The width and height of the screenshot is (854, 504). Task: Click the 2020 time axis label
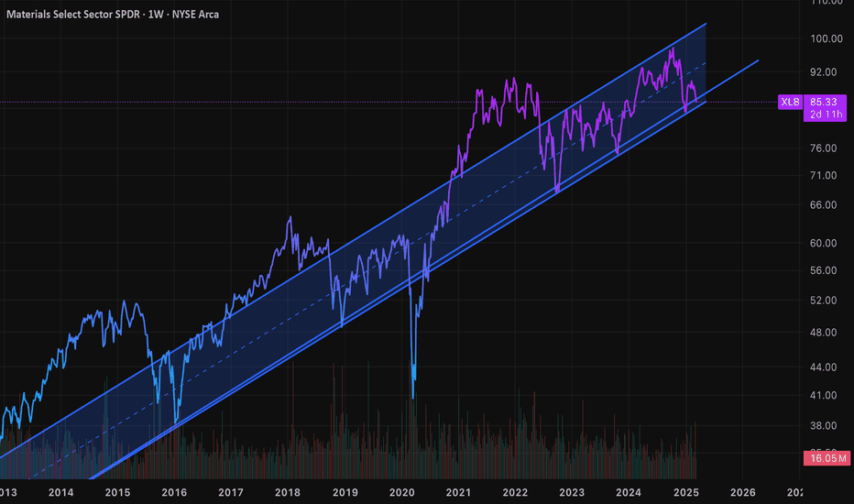[x=401, y=493]
